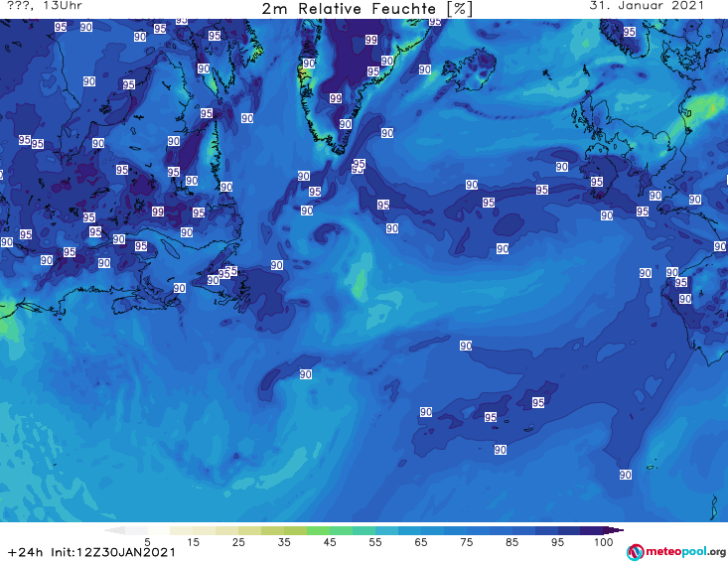Click the scale label "55"

click(x=375, y=542)
